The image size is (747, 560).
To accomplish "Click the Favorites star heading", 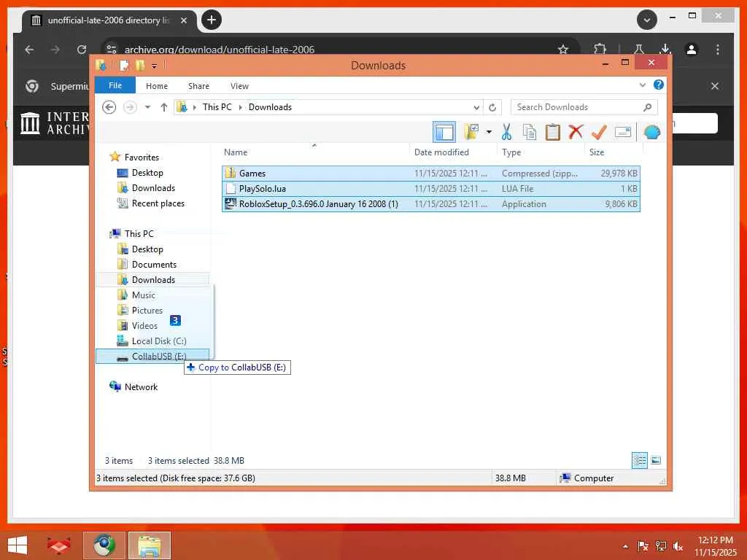I will (142, 157).
